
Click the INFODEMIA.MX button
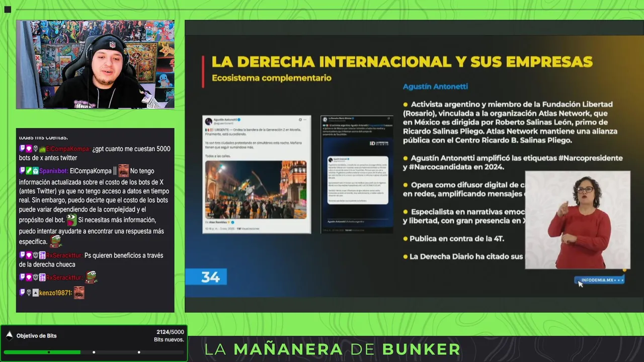point(599,280)
